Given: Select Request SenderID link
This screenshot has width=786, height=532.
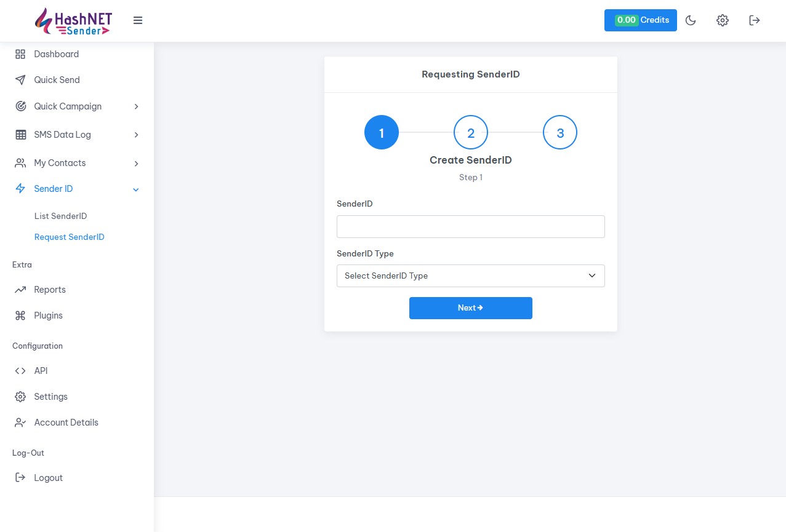Looking at the screenshot, I should pyautogui.click(x=69, y=237).
